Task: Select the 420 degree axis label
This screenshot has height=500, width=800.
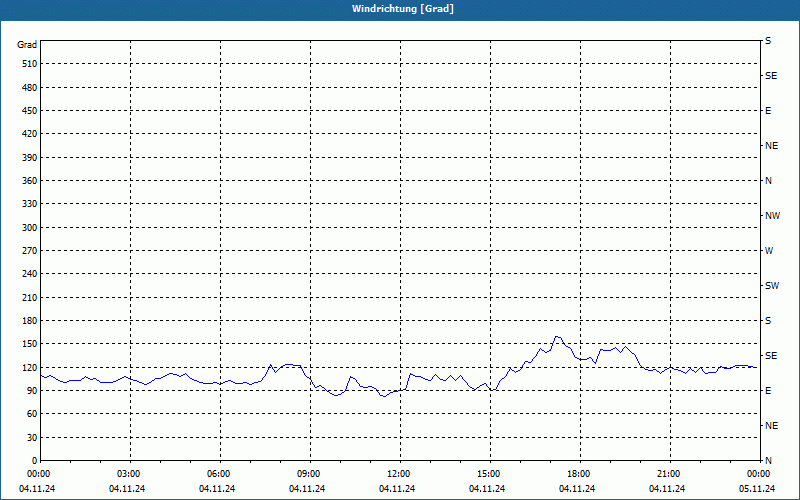Action: click(x=30, y=134)
